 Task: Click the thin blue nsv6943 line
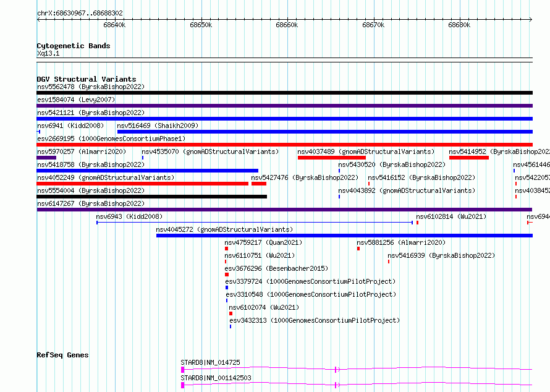255,223
